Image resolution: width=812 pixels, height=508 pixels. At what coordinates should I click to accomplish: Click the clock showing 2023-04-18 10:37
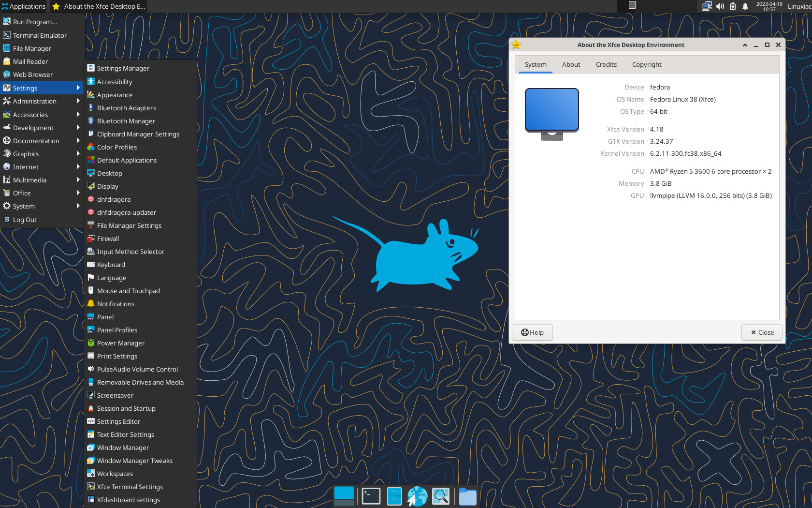769,6
